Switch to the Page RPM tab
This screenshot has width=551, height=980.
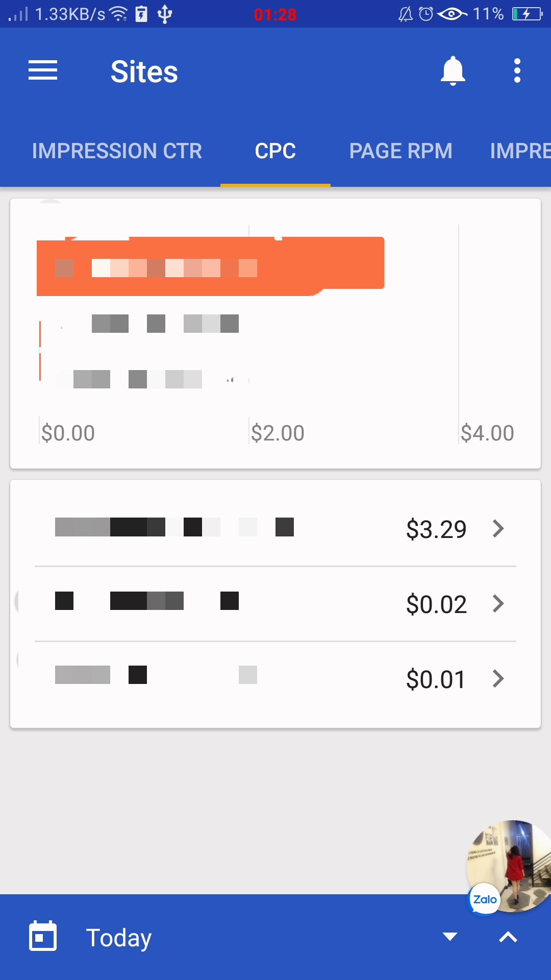pos(400,151)
